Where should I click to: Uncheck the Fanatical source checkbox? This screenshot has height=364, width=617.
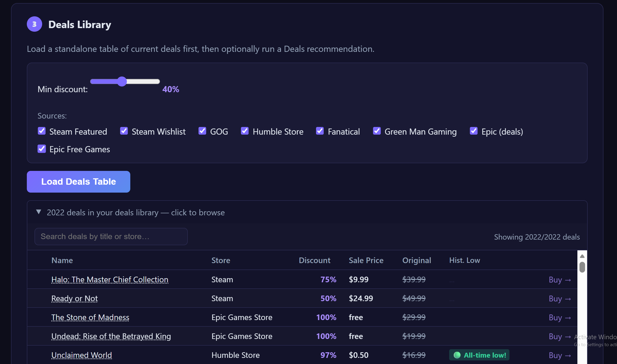coord(320,131)
